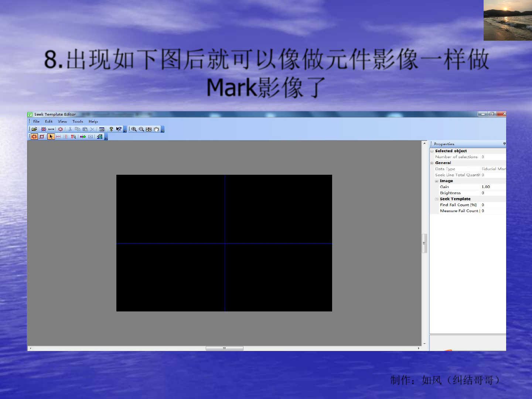The height and width of the screenshot is (399, 532).
Task: Click the Fit to window icon
Action: 149,129
